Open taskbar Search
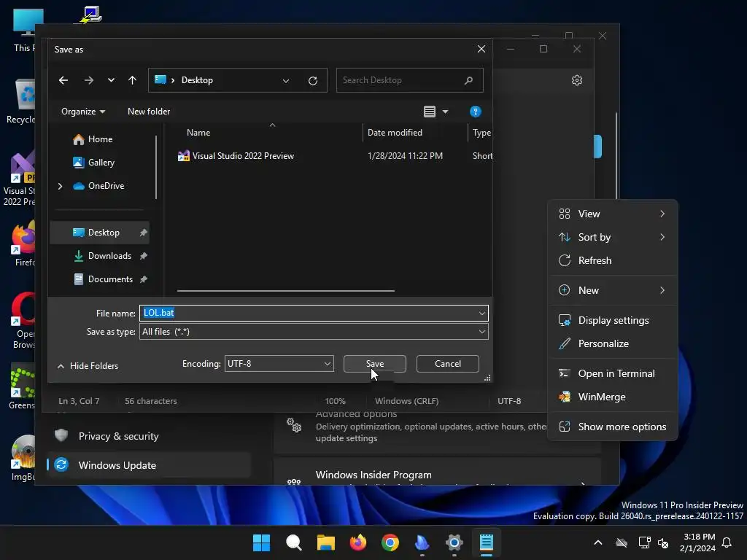This screenshot has height=560, width=747. [x=293, y=542]
